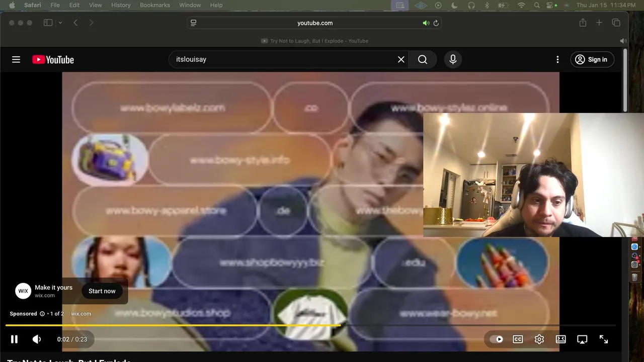Enter full screen mode
This screenshot has height=362, width=644.
coord(604,339)
